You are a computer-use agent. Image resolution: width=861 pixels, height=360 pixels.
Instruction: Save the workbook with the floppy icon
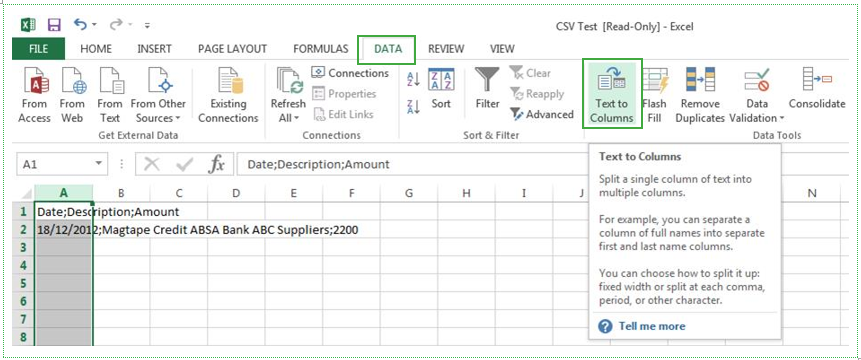pos(54,25)
